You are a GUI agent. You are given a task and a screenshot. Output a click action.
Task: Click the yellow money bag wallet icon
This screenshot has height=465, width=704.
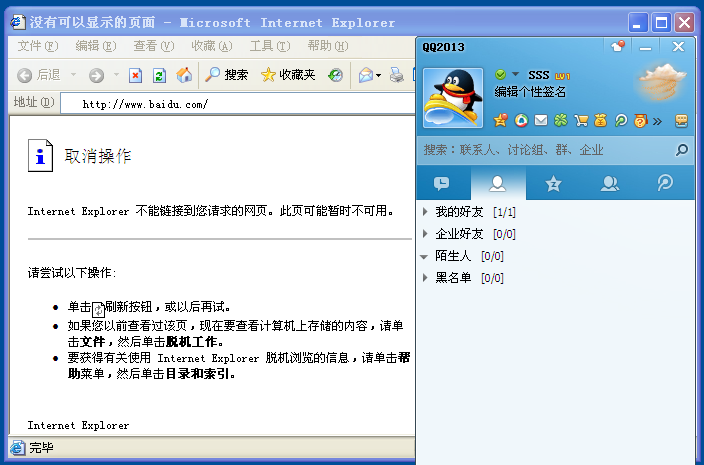click(601, 120)
